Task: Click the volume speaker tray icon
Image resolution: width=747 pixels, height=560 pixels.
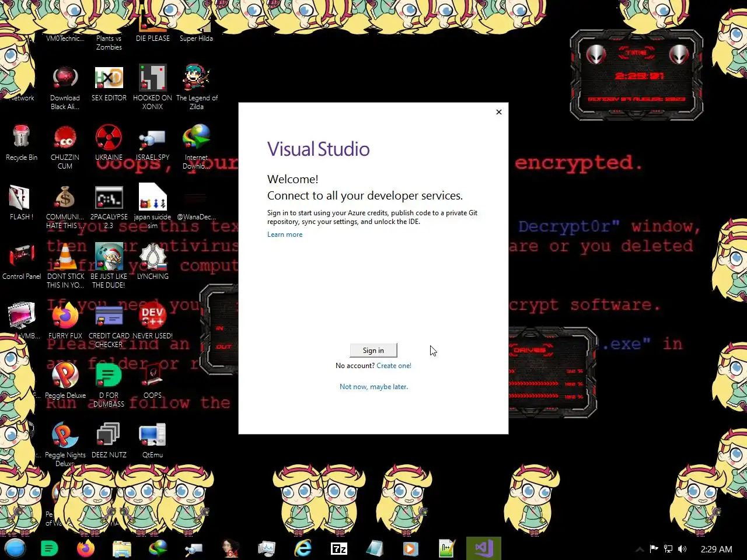Action: 682,549
